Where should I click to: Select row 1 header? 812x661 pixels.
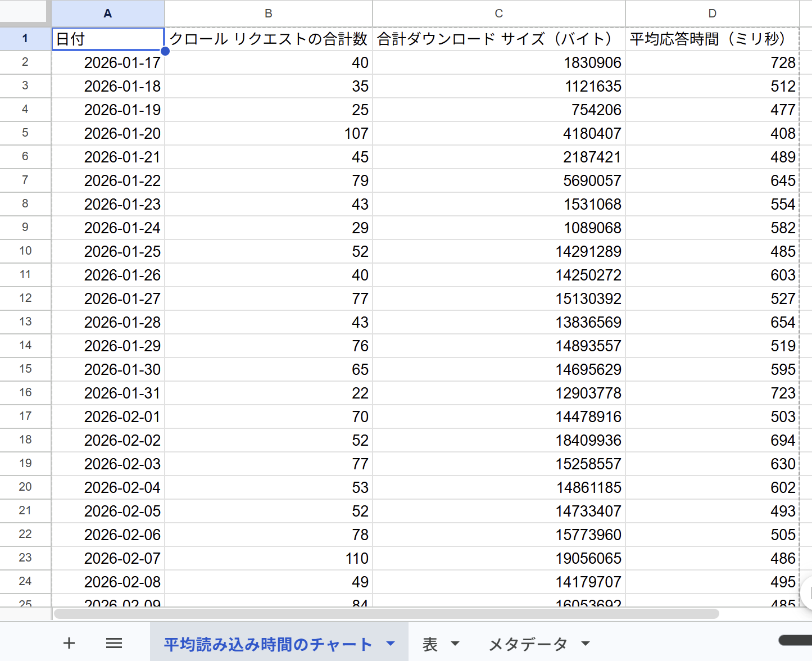pyautogui.click(x=25, y=38)
